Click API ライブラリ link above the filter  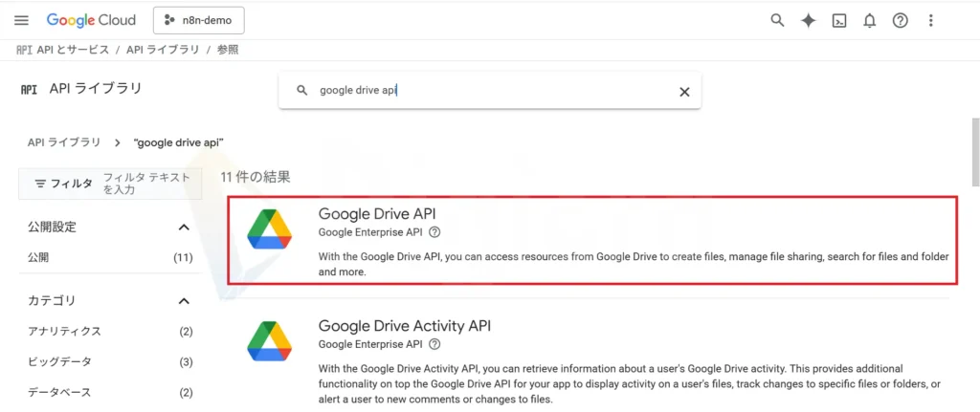[64, 142]
